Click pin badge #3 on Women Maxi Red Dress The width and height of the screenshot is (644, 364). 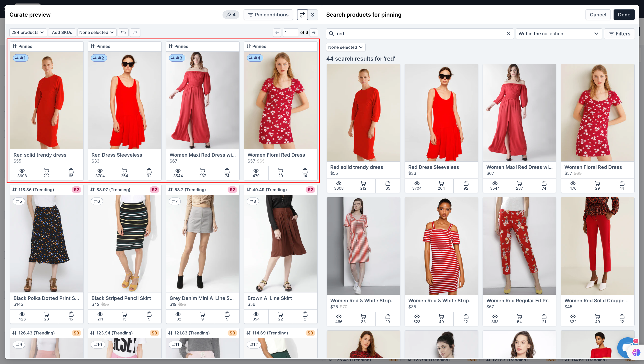[x=177, y=58]
